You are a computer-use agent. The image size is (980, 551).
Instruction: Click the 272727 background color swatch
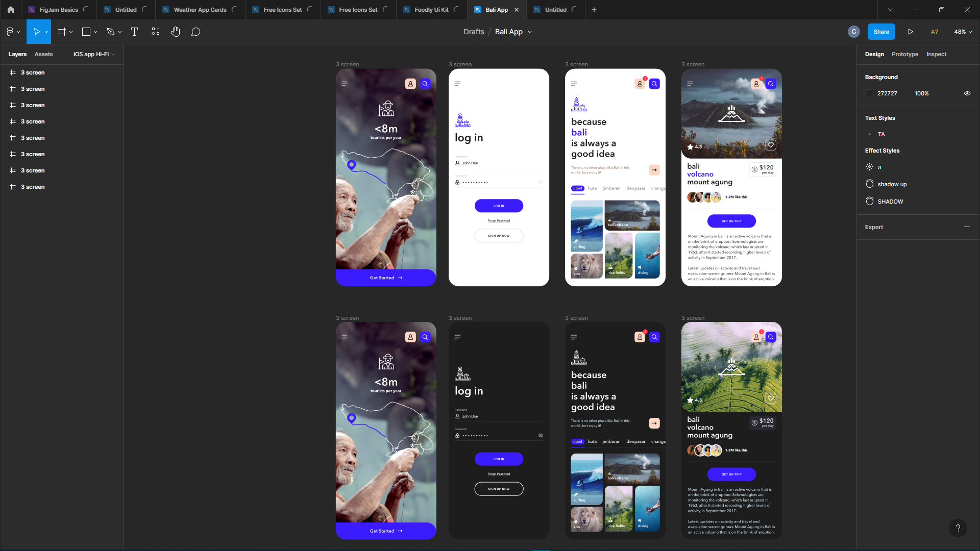pyautogui.click(x=870, y=93)
